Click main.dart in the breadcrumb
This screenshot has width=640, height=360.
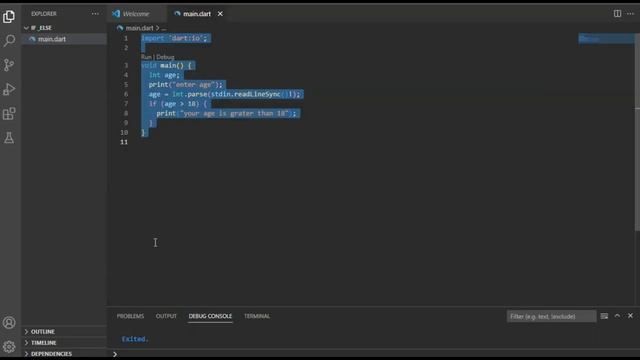click(139, 28)
